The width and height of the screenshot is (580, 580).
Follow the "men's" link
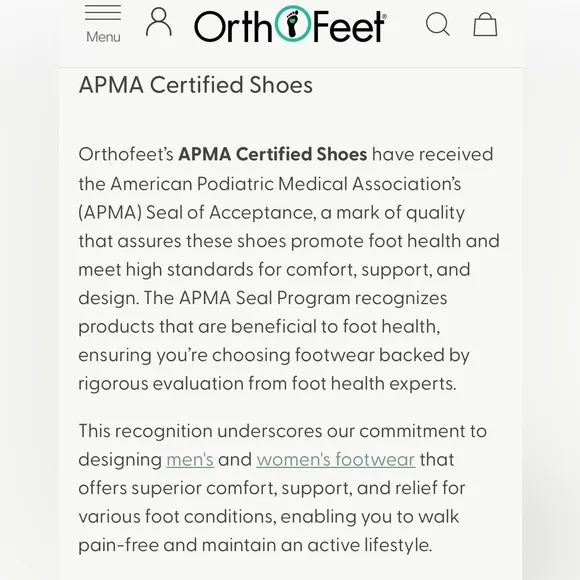tap(190, 460)
